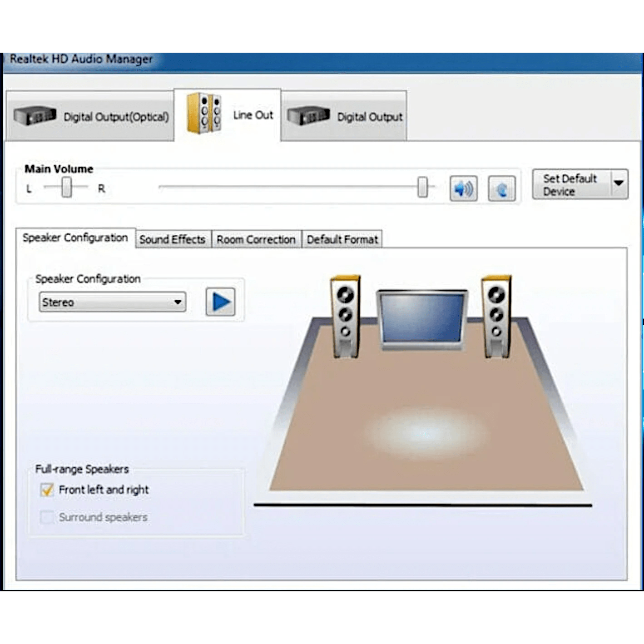
Task: Switch to the Digital Output device tab
Action: (x=344, y=116)
